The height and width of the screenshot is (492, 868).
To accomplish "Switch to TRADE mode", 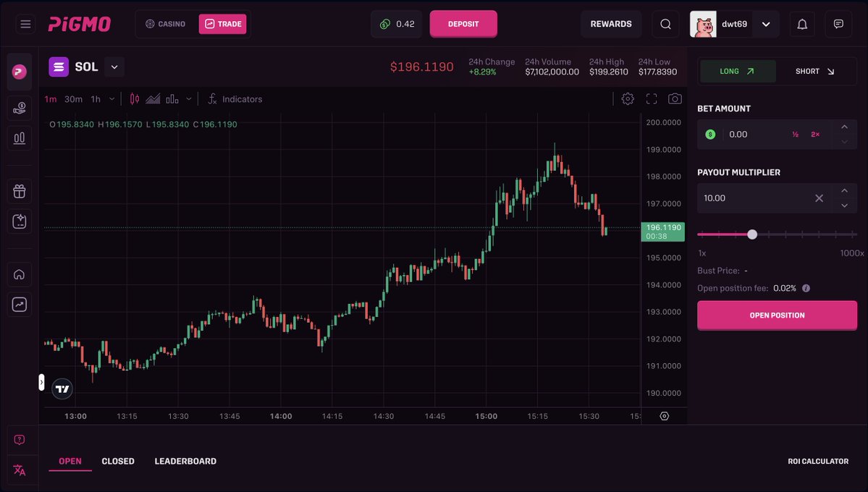I will point(222,24).
